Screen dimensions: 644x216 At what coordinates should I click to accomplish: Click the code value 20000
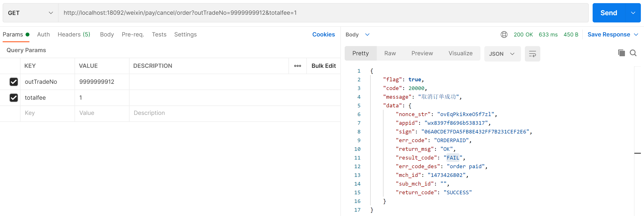[x=416, y=88]
